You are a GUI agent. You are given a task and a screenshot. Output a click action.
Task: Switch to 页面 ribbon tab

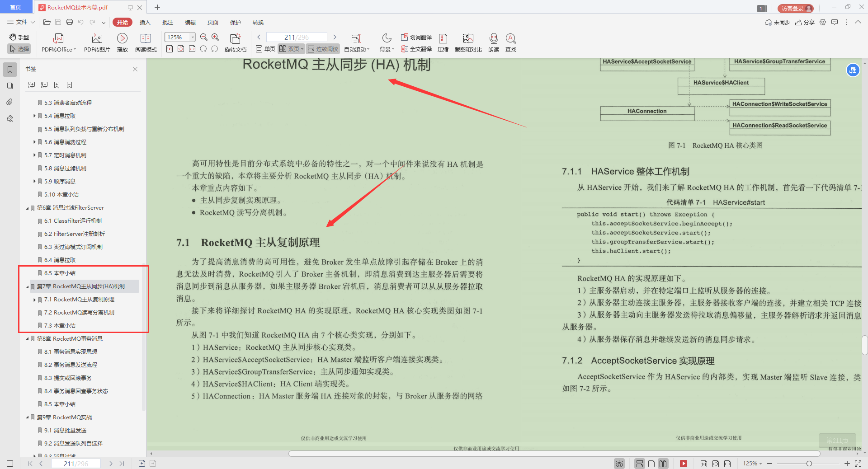coord(212,22)
